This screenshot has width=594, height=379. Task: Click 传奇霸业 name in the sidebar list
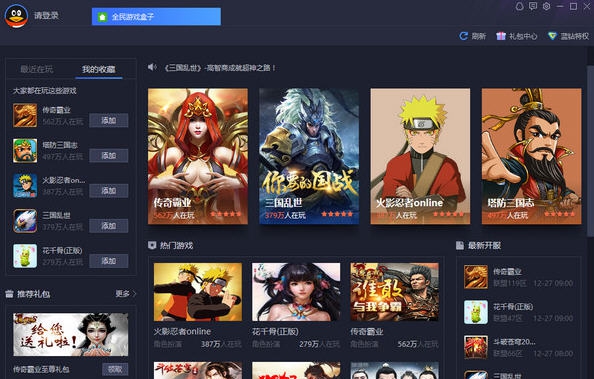56,110
